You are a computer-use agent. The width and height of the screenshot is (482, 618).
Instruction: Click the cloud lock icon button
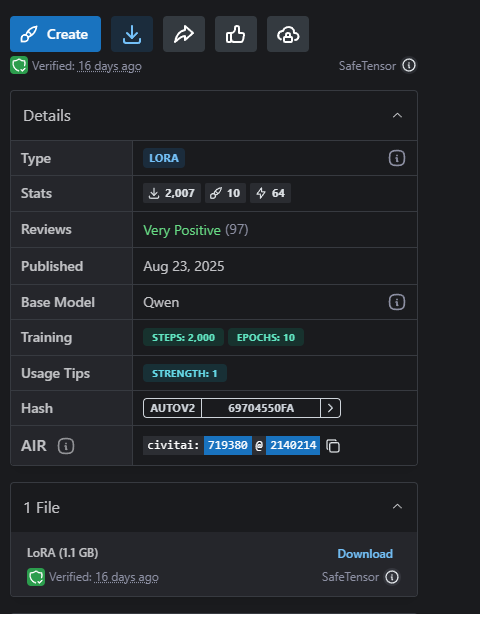288,34
